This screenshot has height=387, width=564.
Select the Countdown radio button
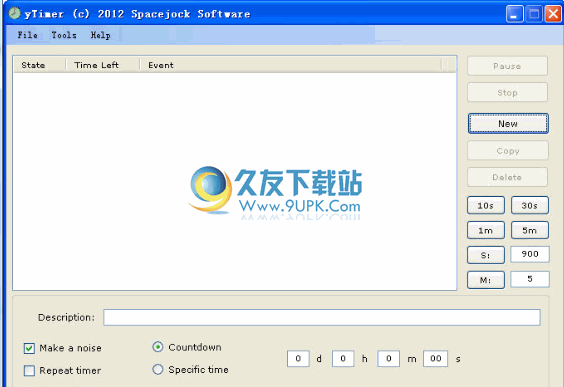tap(158, 347)
